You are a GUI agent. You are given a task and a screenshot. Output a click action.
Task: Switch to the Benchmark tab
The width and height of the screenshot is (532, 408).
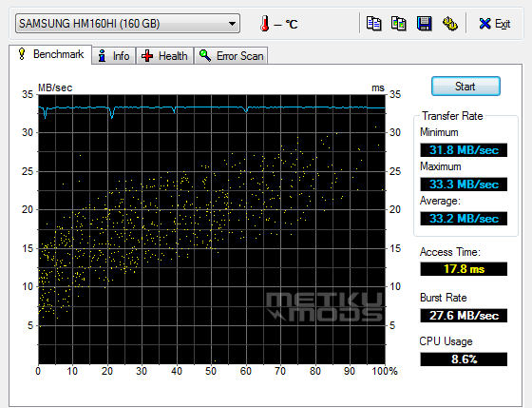click(50, 54)
